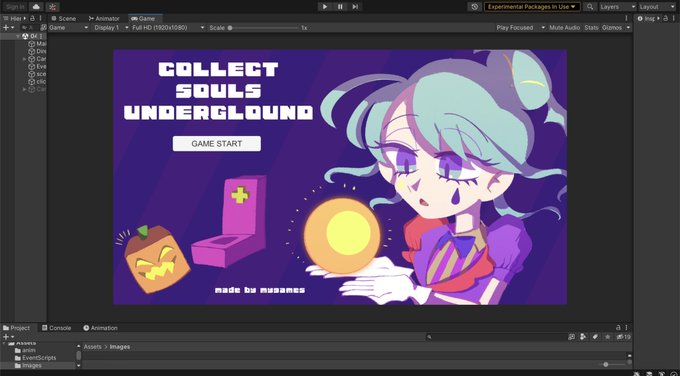Viewport: 680px width, 376px height.
Task: Click the "made by mygames" text in Game view
Action: click(260, 290)
